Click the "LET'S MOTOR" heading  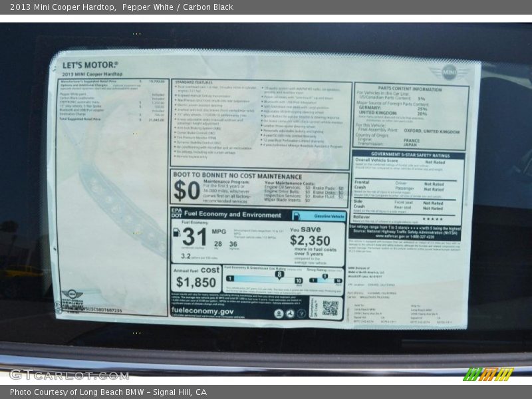(x=90, y=65)
